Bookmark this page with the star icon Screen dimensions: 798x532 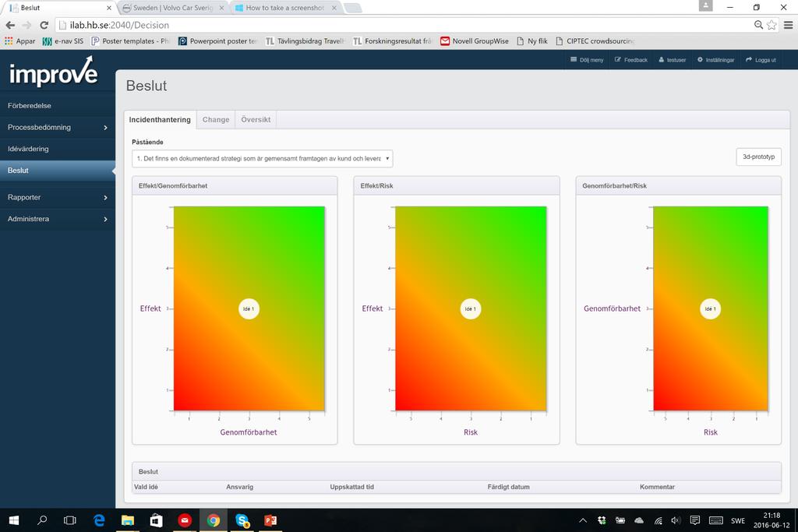(x=772, y=25)
